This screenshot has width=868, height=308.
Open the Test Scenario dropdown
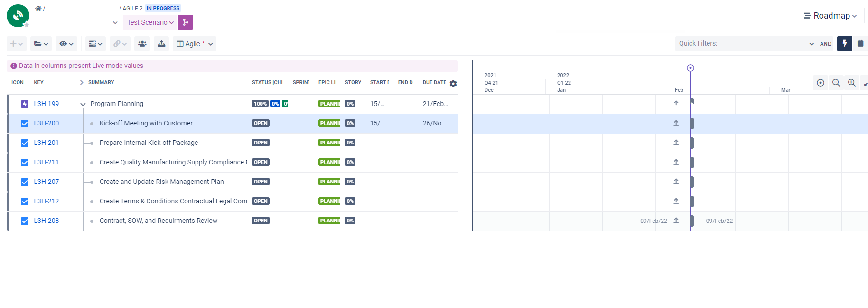click(x=150, y=22)
